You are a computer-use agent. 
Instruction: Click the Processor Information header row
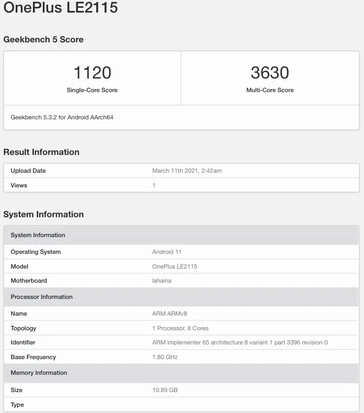pyautogui.click(x=181, y=297)
